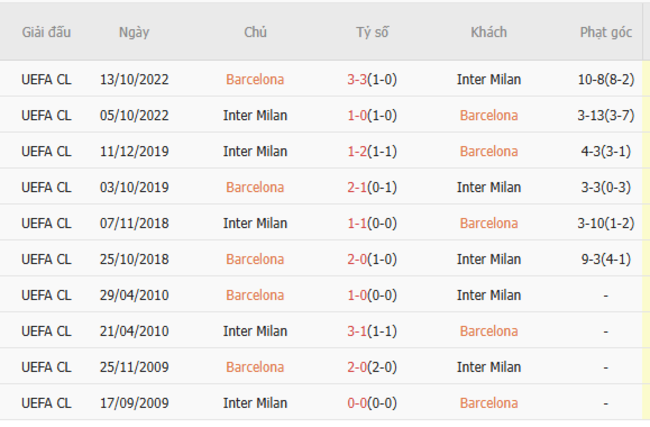Click the 1-2 score on 11/12/2019
The image size is (650, 427).
click(359, 151)
